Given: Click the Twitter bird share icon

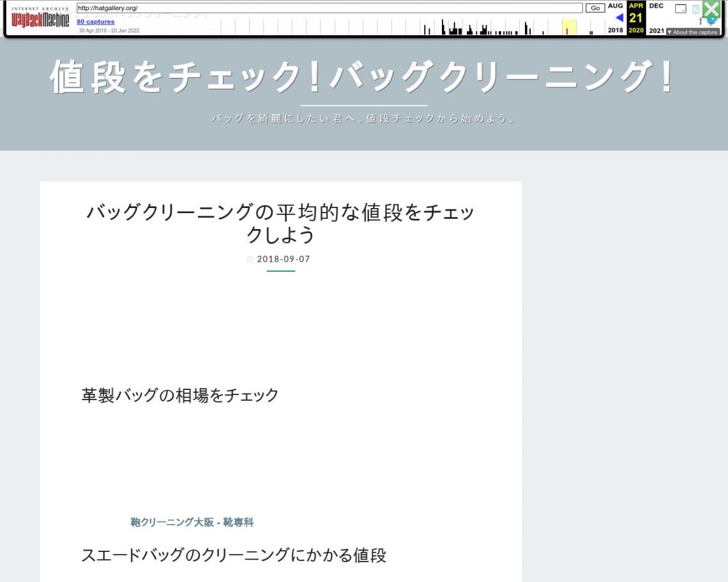Looking at the screenshot, I should [712, 20].
